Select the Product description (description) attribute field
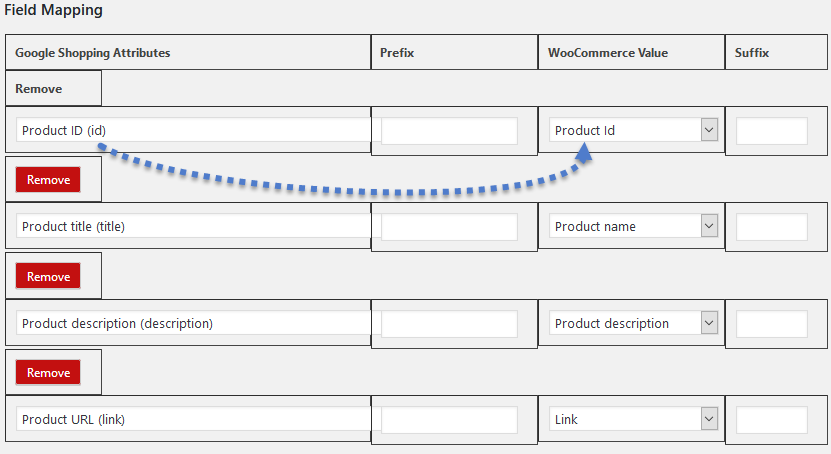 (193, 323)
